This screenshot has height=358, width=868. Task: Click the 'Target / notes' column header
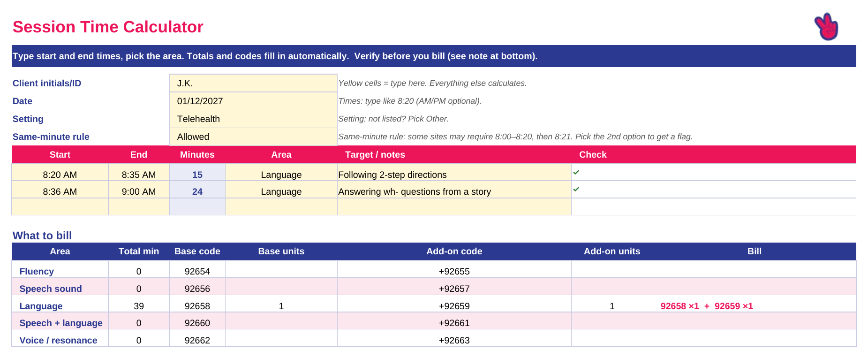(375, 154)
